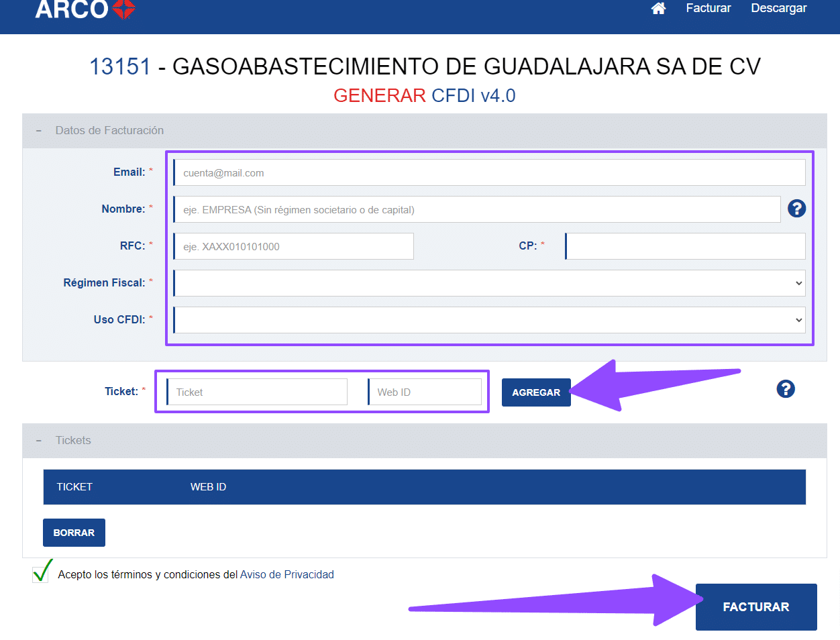Open the Facturar menu item
The image size is (840, 640).
[708, 8]
